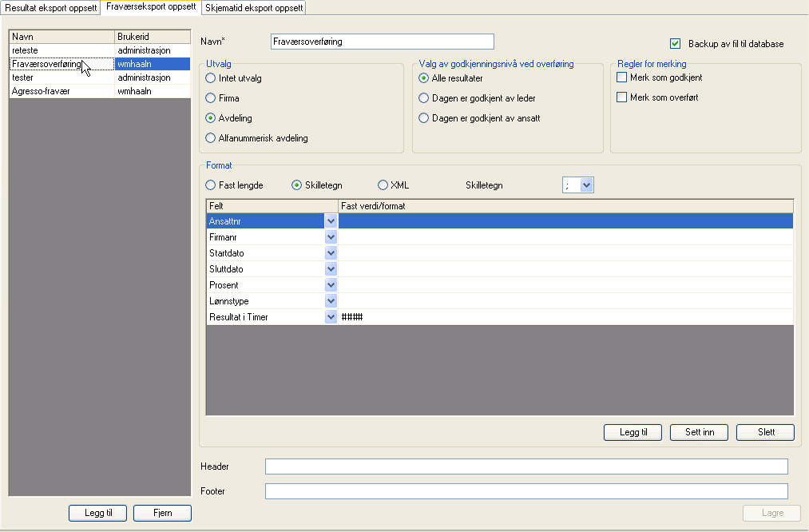This screenshot has height=532, width=809.
Task: Select Intet utvalg radio button
Action: click(211, 78)
